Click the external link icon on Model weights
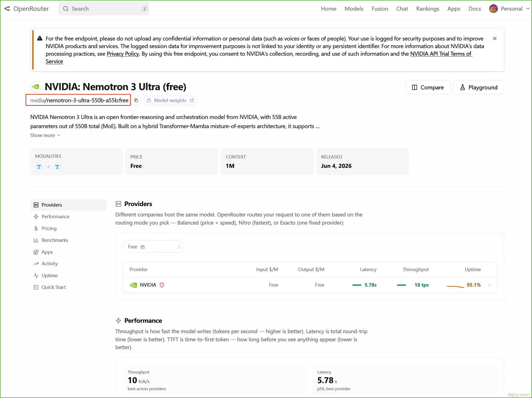Viewport: 532px width, 398px height. tap(192, 100)
